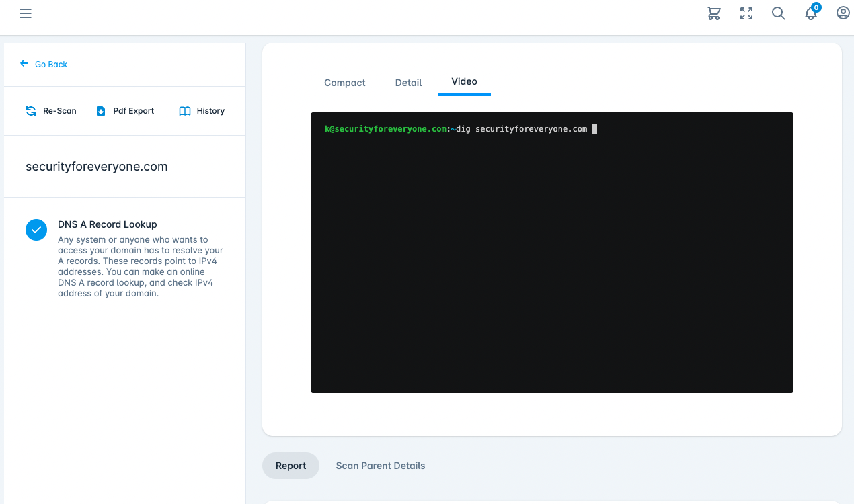This screenshot has width=854, height=504.
Task: Select the Report tab
Action: [x=290, y=466]
